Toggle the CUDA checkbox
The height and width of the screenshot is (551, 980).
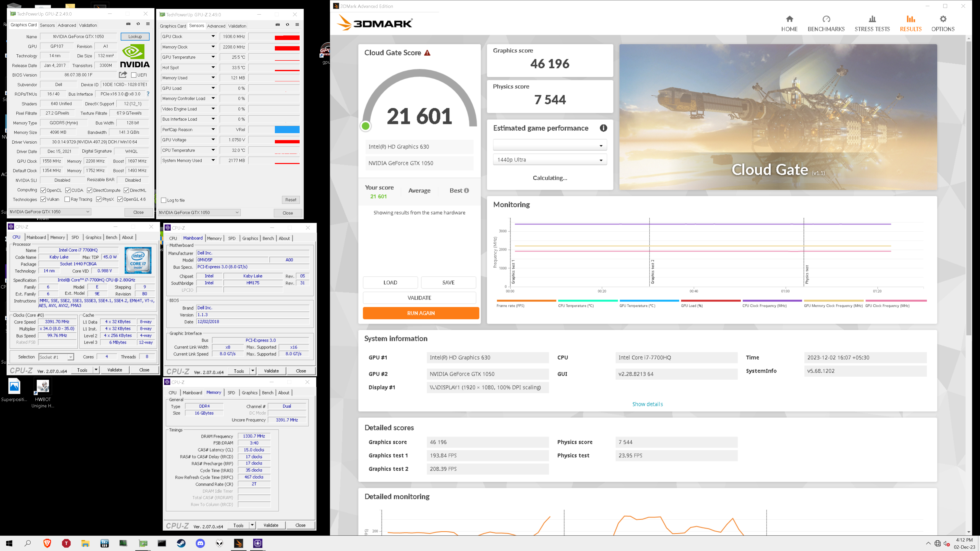tap(68, 190)
